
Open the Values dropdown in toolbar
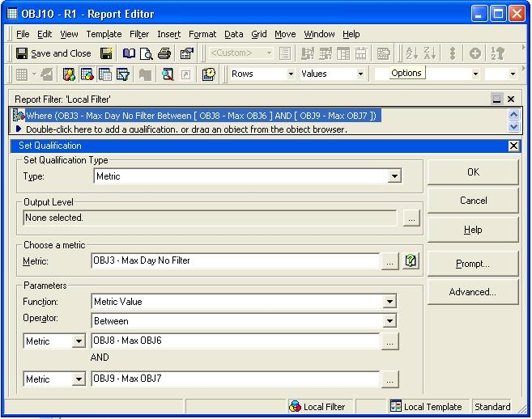(x=360, y=74)
